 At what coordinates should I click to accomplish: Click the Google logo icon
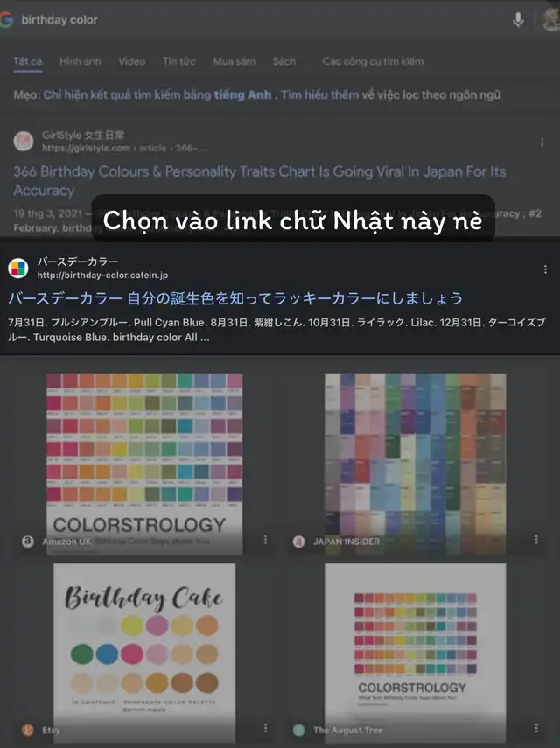point(6,20)
